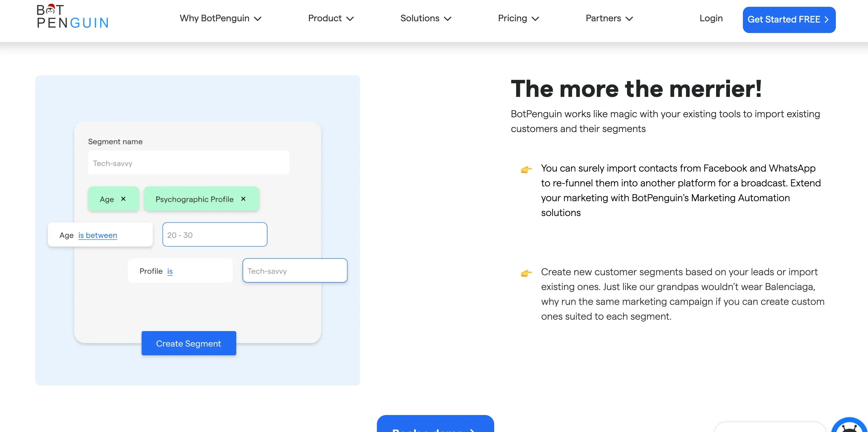
Task: Click the pointing hand emoji icon first bullet
Action: (526, 169)
